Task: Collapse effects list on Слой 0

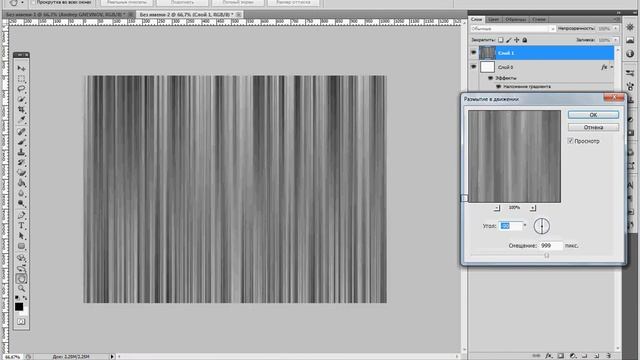Action: [612, 67]
